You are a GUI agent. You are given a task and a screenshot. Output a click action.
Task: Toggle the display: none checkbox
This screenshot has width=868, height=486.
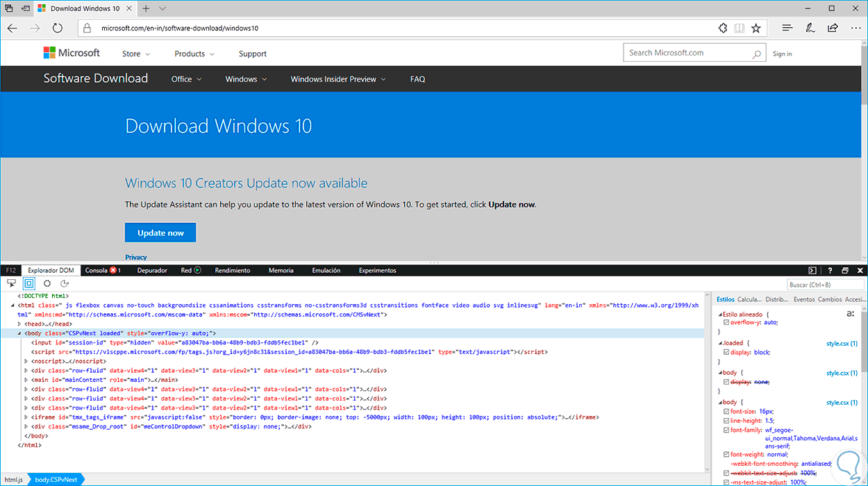pyautogui.click(x=726, y=382)
